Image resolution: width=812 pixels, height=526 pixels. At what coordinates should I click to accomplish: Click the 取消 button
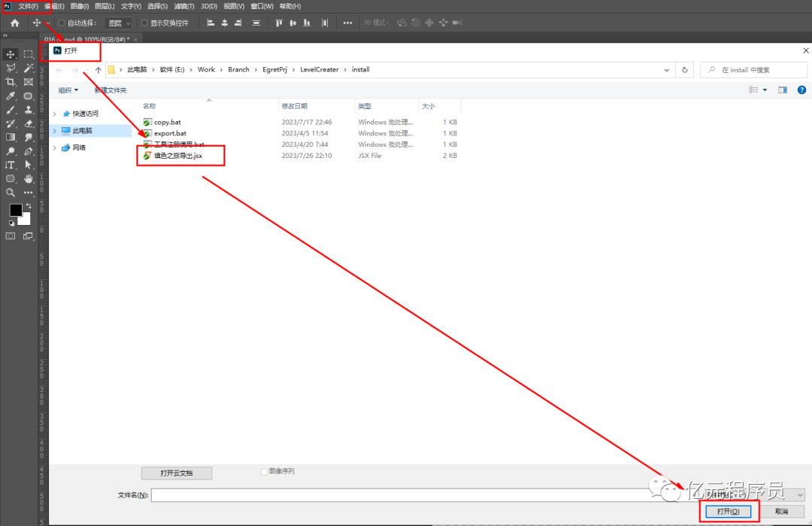point(781,512)
